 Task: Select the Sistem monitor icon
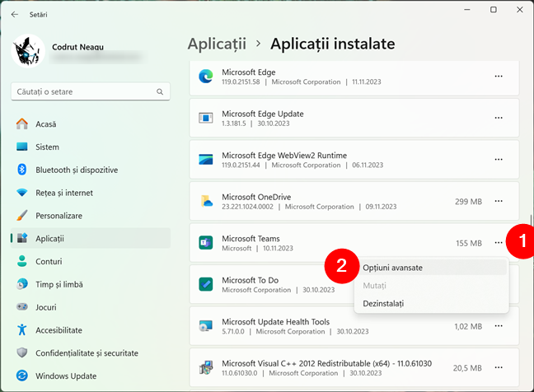[x=22, y=147]
